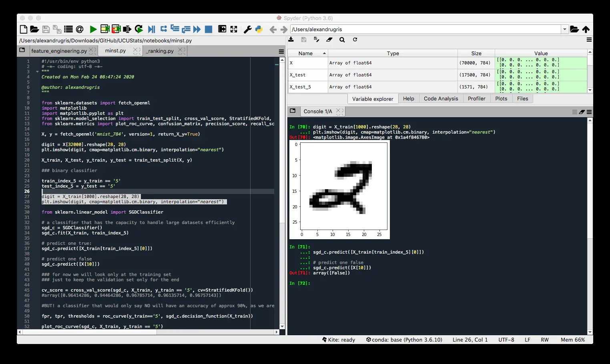The height and width of the screenshot is (364, 610).
Task: Toggle maximize current pane
Action: point(222,29)
